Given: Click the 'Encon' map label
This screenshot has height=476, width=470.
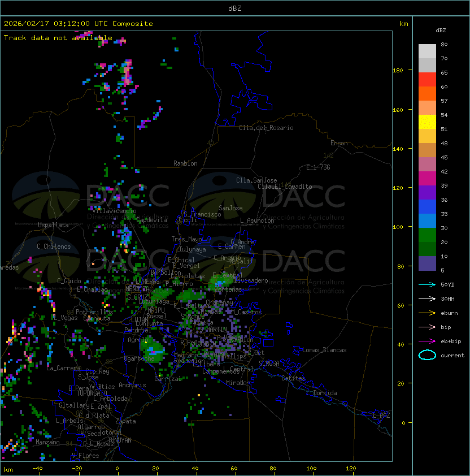Looking at the screenshot, I should click(x=339, y=143).
